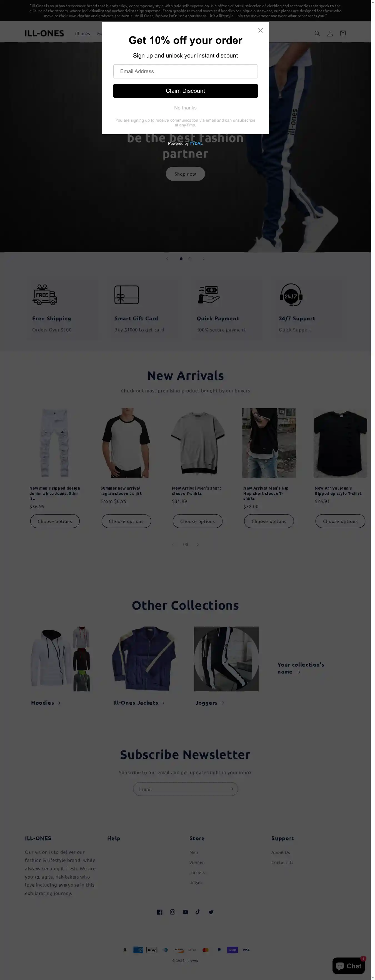
Task: Click Claim Discount button
Action: tap(186, 91)
